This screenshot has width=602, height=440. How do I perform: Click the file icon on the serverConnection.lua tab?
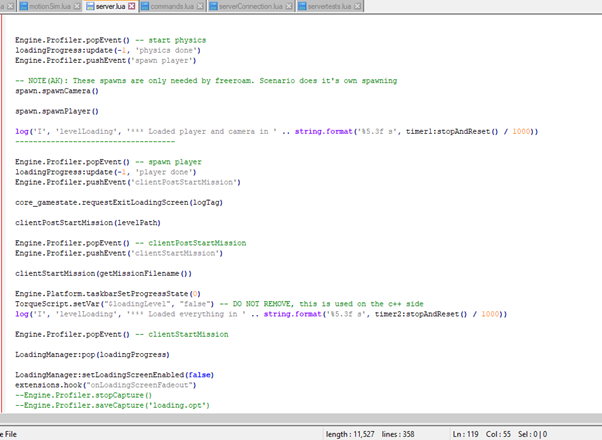click(x=213, y=6)
